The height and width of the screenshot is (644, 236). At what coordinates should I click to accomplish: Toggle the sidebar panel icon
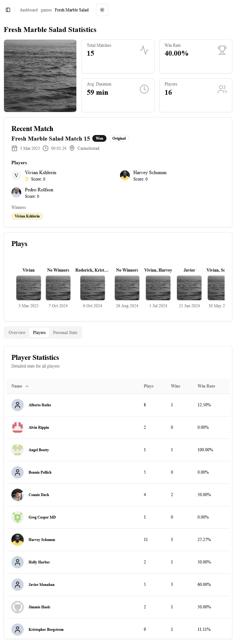8,10
